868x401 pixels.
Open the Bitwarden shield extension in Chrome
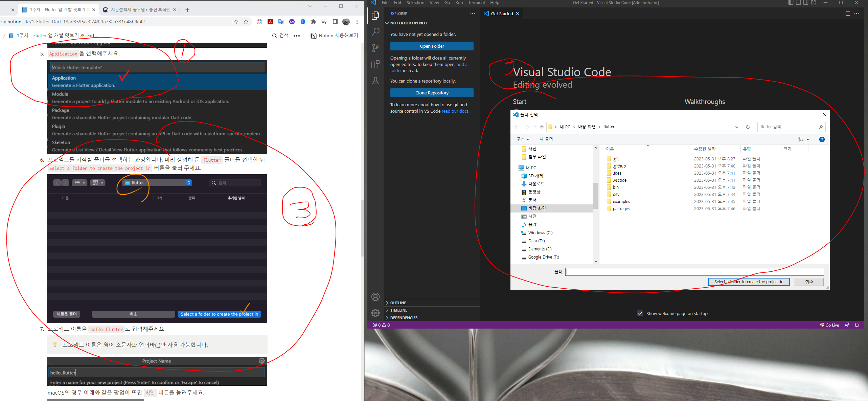coord(303,22)
